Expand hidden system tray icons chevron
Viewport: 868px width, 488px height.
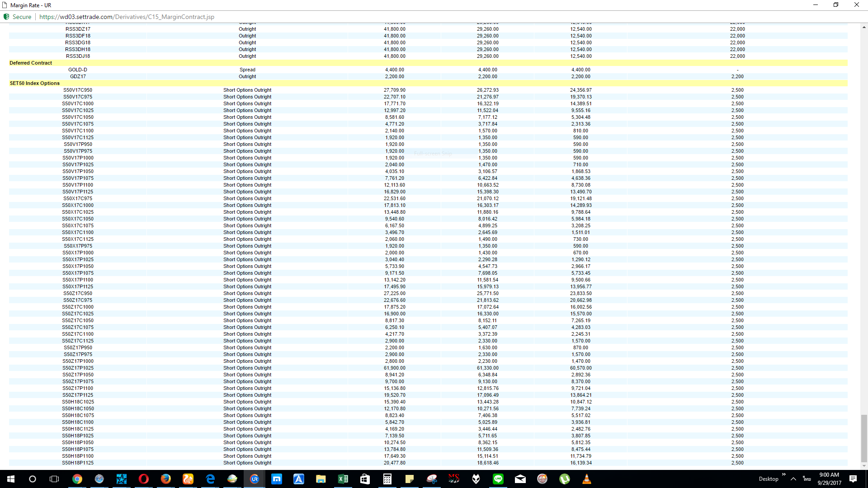[793, 479]
